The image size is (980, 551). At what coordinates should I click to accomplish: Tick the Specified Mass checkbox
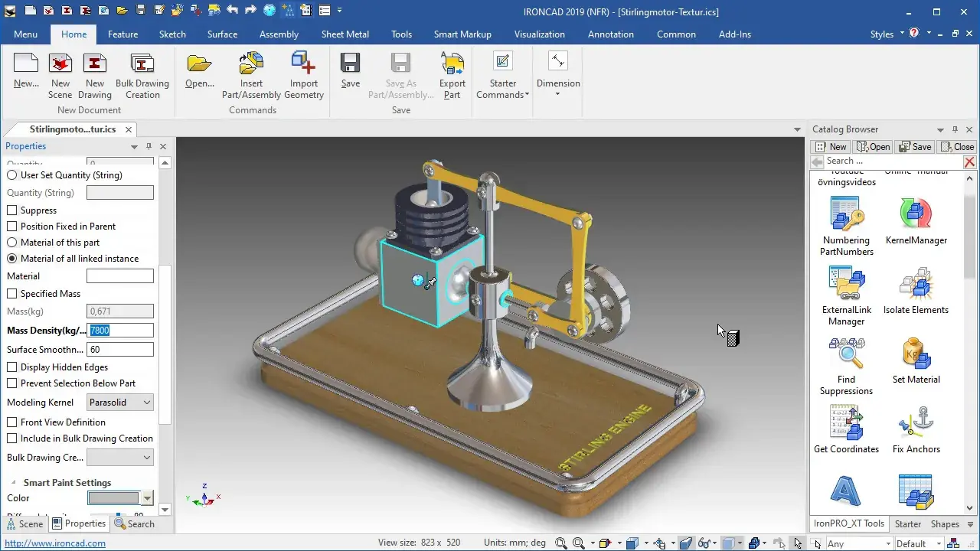(12, 294)
